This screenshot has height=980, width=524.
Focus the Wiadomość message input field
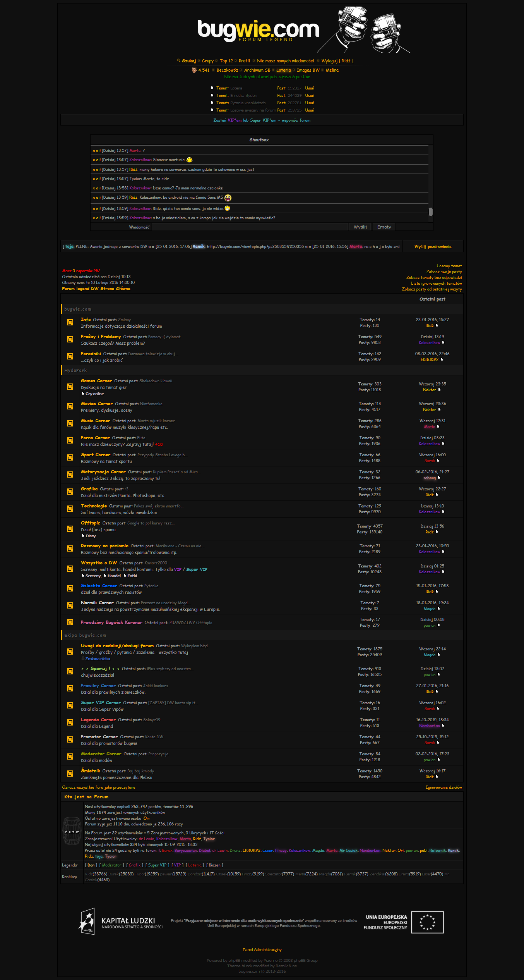(250, 227)
